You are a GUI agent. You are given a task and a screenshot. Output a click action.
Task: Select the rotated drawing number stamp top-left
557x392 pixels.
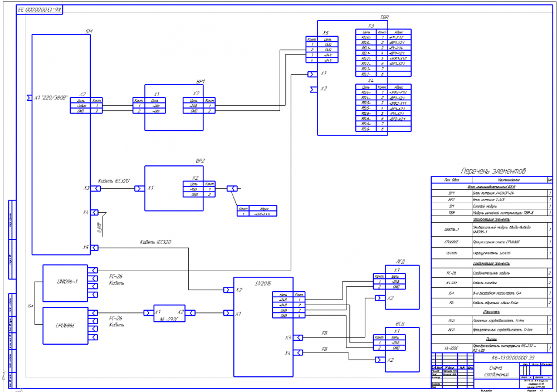coord(40,10)
